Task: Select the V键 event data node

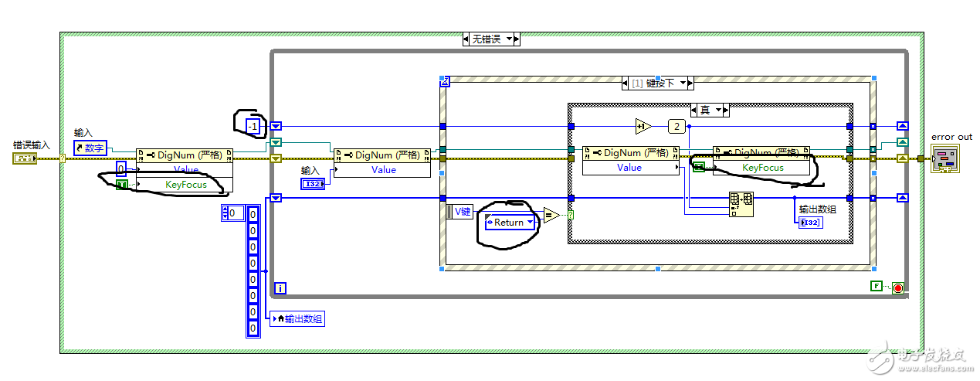Action: tap(459, 210)
